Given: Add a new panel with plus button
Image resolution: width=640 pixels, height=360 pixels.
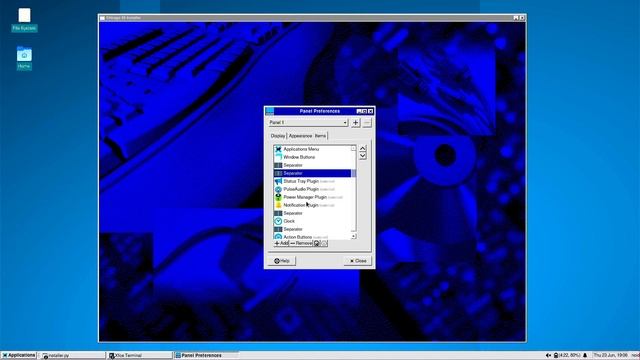Looking at the screenshot, I should [x=356, y=122].
